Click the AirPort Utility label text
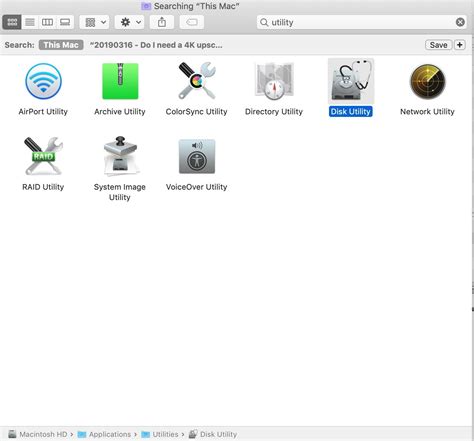The image size is (474, 441). click(43, 112)
